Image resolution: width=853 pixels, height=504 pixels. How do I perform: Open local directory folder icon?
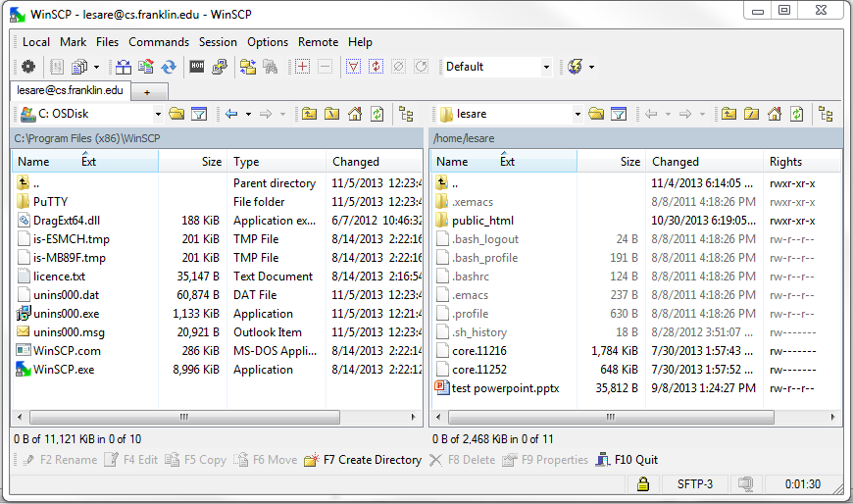pyautogui.click(x=176, y=114)
